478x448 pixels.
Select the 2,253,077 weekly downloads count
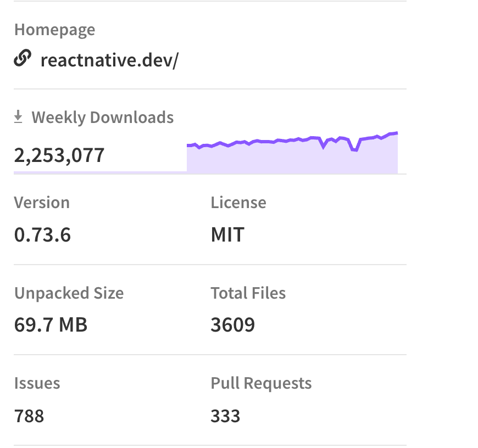59,155
